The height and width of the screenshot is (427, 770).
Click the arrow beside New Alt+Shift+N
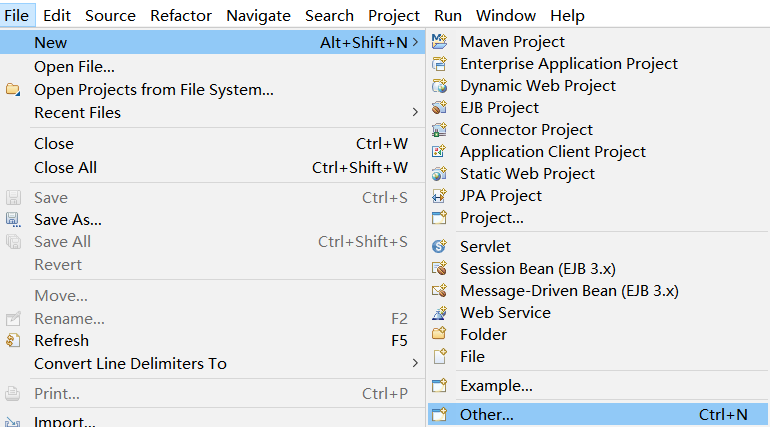[x=415, y=42]
